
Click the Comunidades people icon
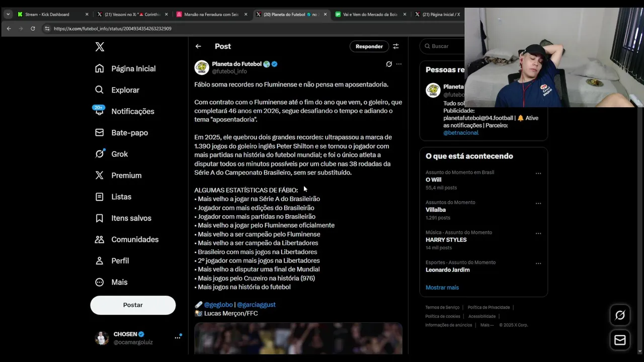click(100, 239)
